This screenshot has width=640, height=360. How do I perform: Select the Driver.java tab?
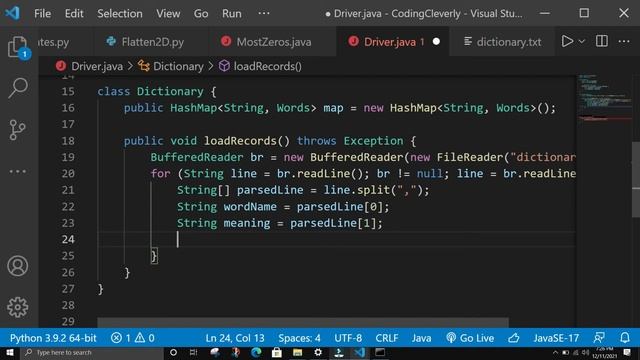click(x=393, y=42)
